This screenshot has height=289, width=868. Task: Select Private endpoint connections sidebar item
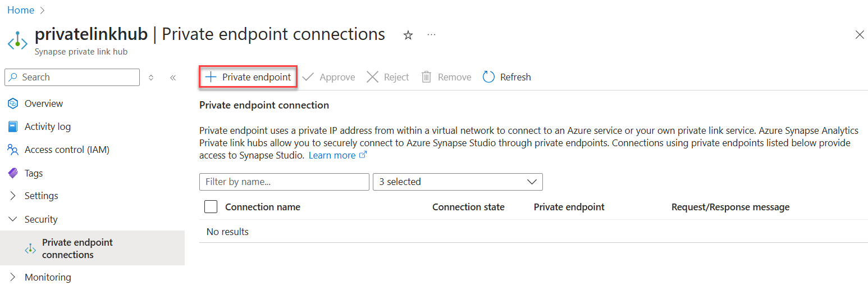[92, 248]
